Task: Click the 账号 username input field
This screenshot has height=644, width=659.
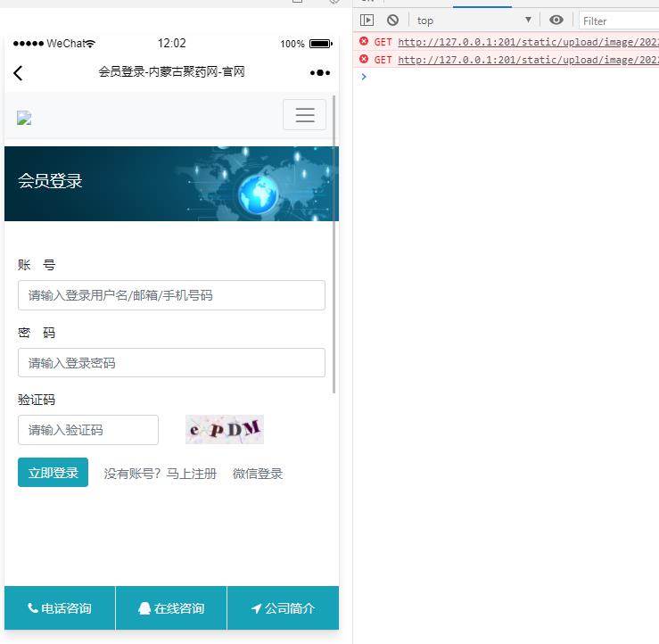Action: (x=171, y=295)
